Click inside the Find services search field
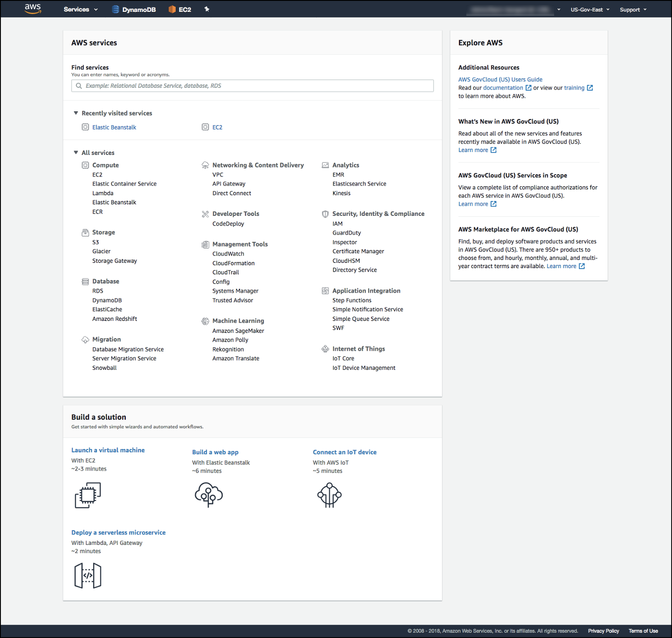672x638 pixels. click(x=252, y=85)
